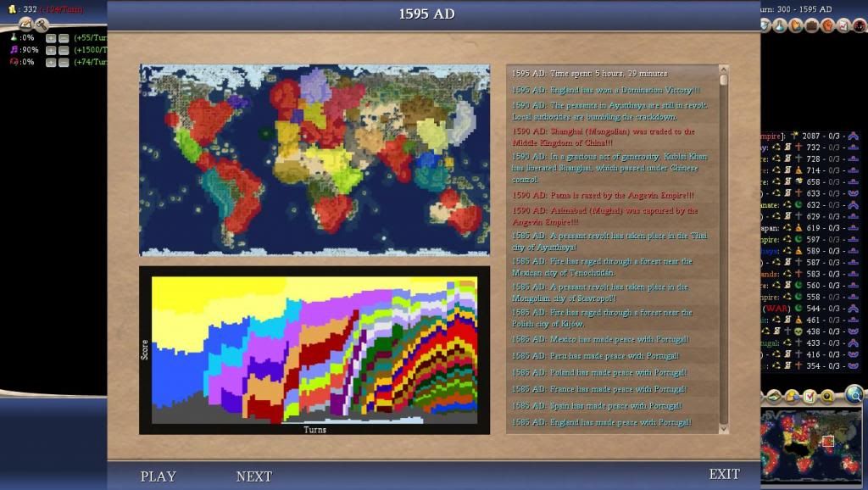Image resolution: width=868 pixels, height=490 pixels.
Task: Click EXIT to close the replay
Action: pos(724,474)
